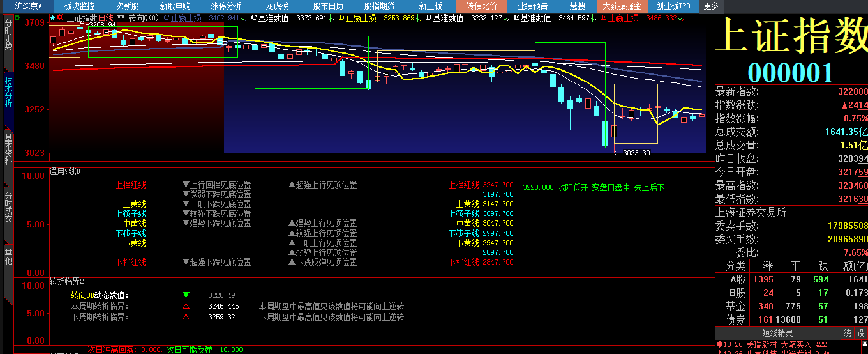Click green down-triangle next to 转向DD动态数值
This screenshot has width=868, height=354.
pos(186,295)
